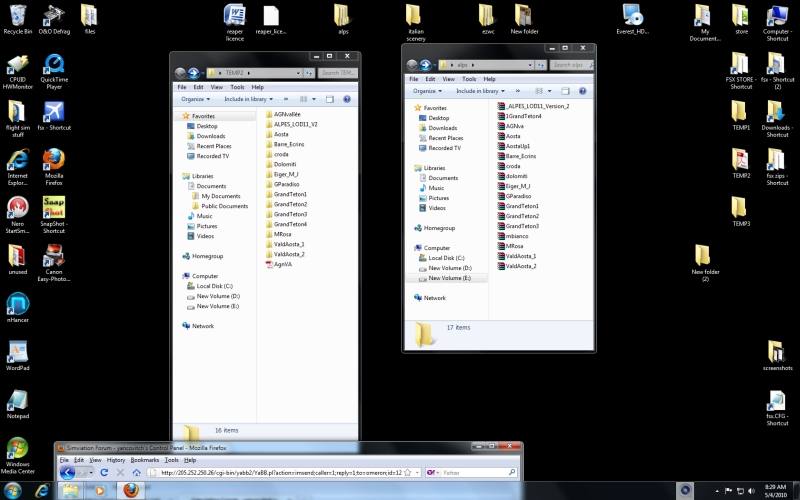Click the Windows Start button
The width and height of the screenshot is (800, 500).
pos(16,490)
